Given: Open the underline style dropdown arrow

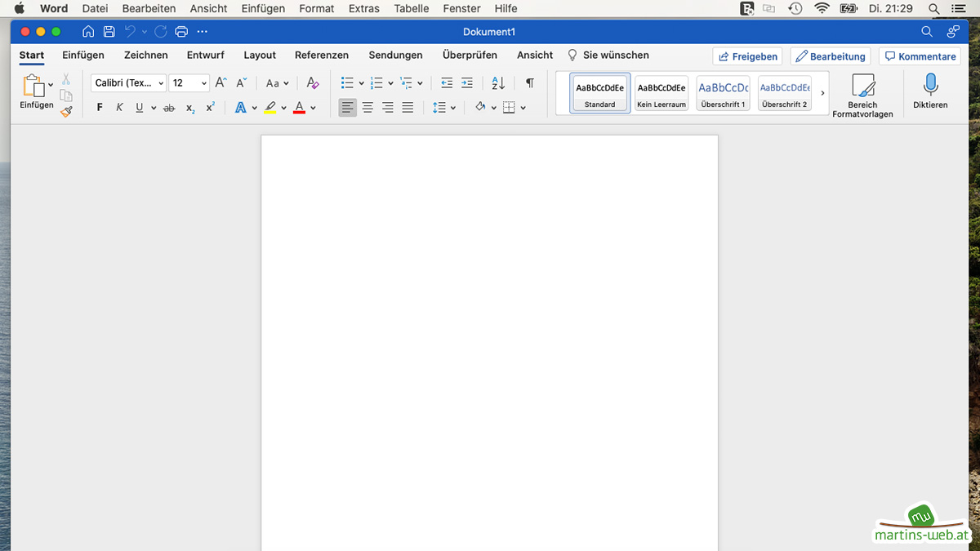Looking at the screenshot, I should (x=154, y=108).
